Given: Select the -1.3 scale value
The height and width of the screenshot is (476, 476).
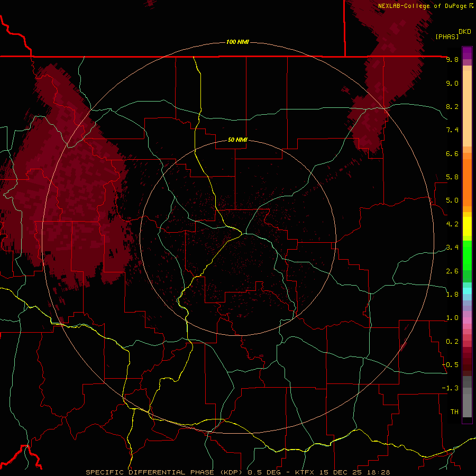Looking at the screenshot, I should pos(450,388).
